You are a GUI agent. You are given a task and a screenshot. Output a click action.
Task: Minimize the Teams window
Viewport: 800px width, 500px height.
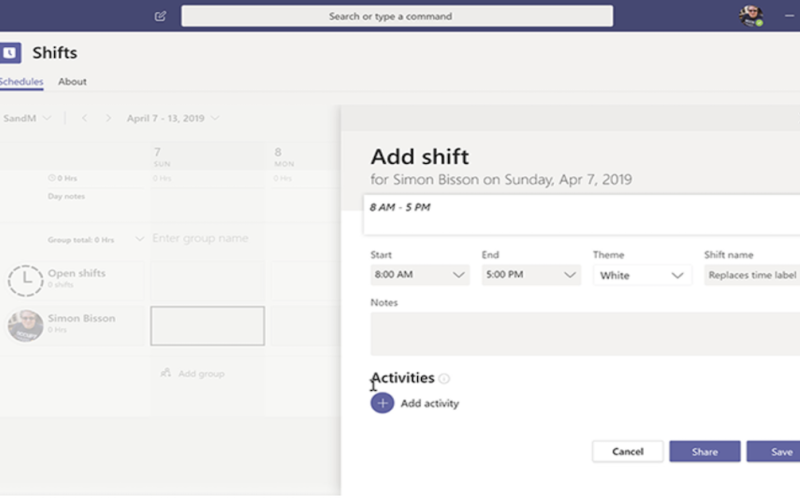click(789, 16)
